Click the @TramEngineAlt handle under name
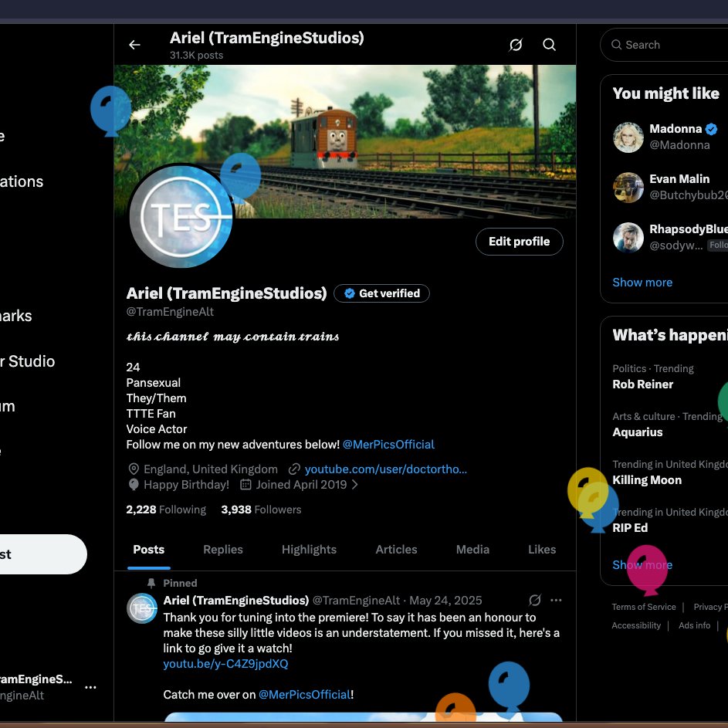This screenshot has height=728, width=728. (170, 312)
